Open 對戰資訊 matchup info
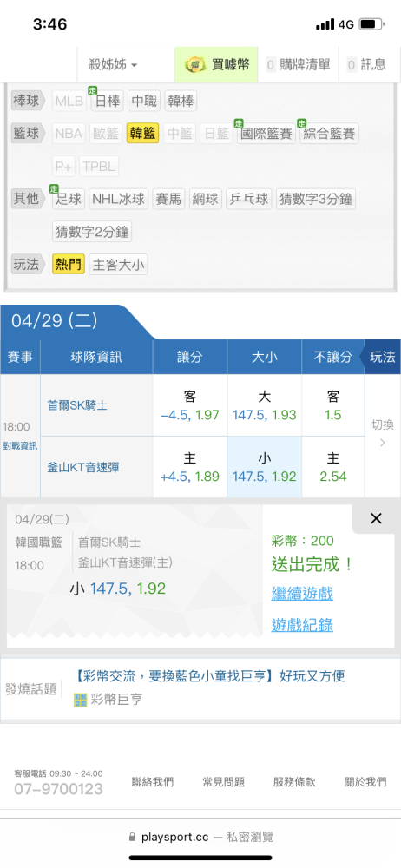401x868 pixels. pyautogui.click(x=20, y=446)
